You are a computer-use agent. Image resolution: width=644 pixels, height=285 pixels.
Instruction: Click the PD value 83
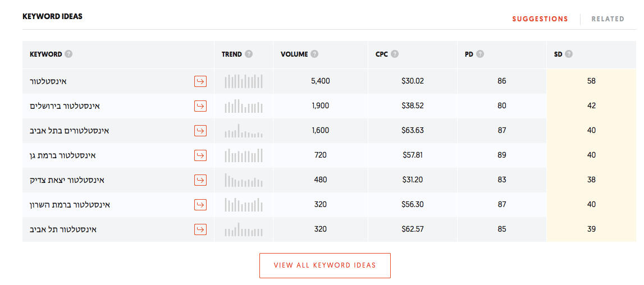(502, 180)
